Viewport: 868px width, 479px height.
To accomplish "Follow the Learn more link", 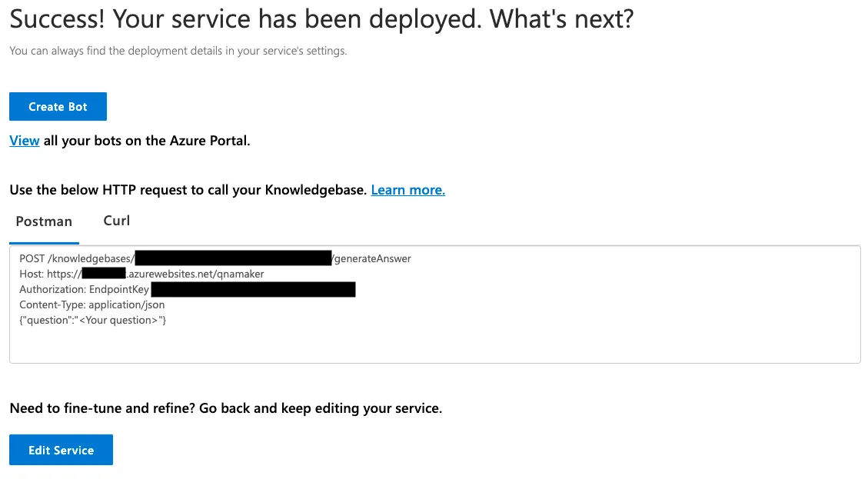I will pyautogui.click(x=408, y=190).
